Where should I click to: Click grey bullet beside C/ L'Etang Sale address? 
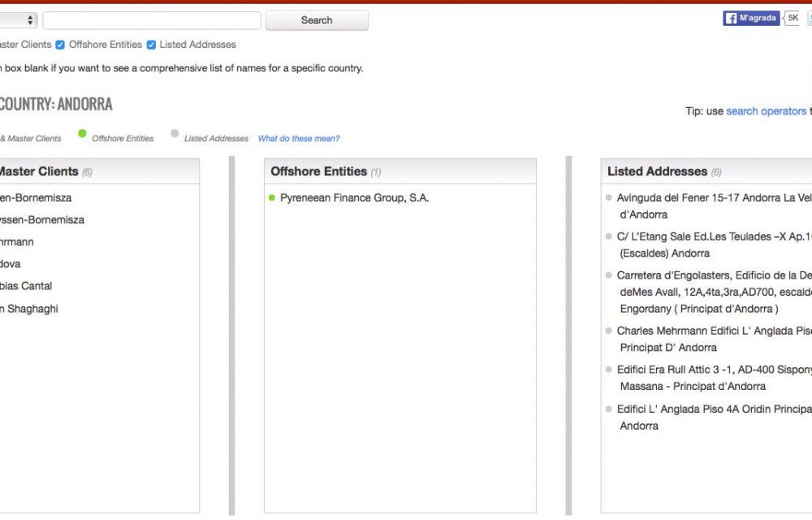[x=609, y=236]
